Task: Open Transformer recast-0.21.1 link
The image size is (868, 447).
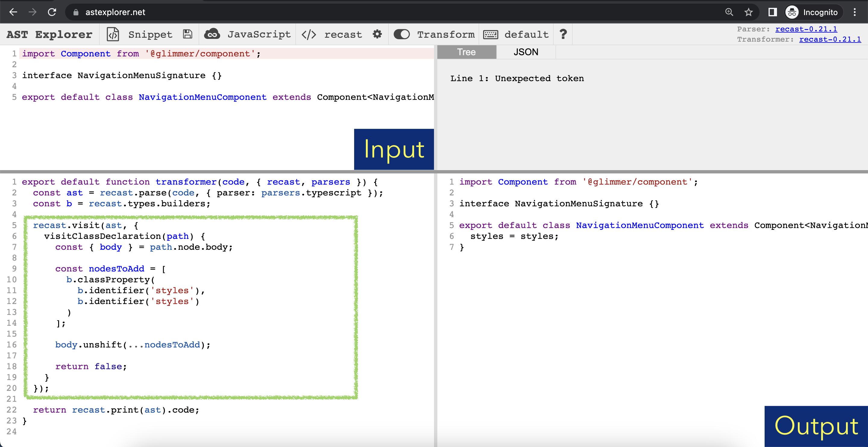Action: [x=830, y=39]
